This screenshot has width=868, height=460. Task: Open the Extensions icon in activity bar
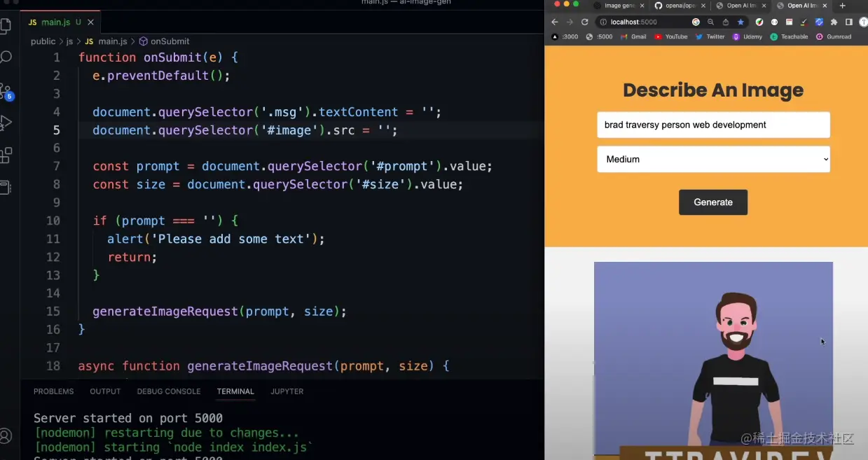[6, 155]
